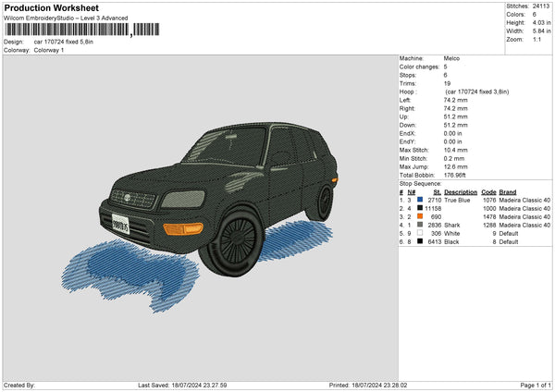
Task: Click the 'Default' brand in the White row
Action: tap(509, 234)
